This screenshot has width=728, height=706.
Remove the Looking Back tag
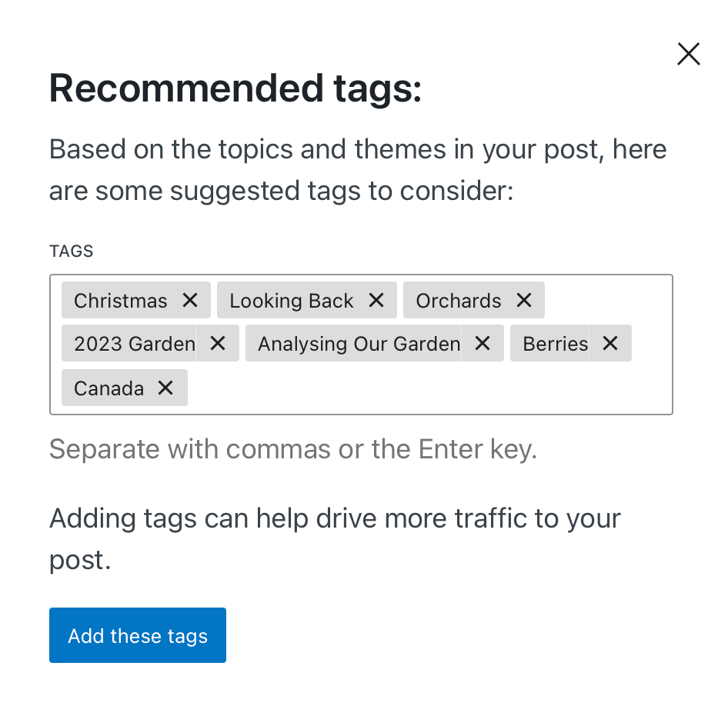click(x=376, y=300)
